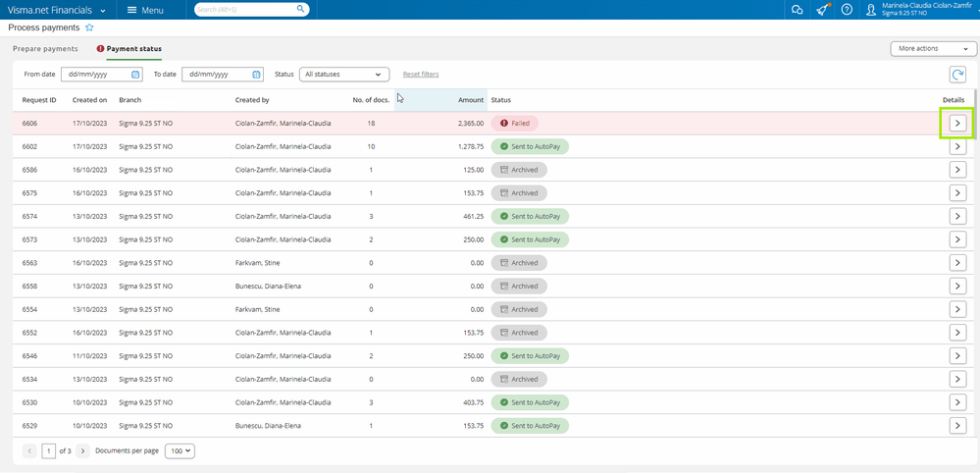Add Process payments to favorites star
The width and height of the screenshot is (980, 473).
point(89,27)
